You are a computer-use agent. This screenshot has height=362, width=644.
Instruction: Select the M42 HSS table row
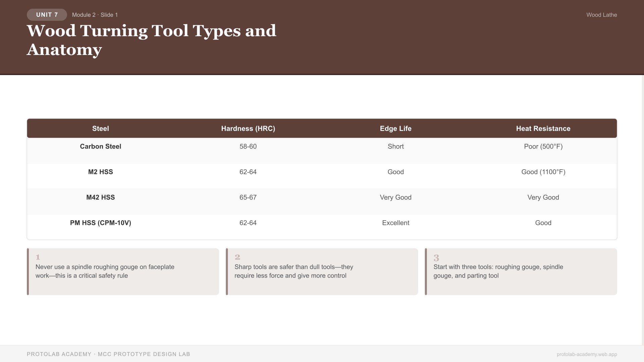pos(100,197)
